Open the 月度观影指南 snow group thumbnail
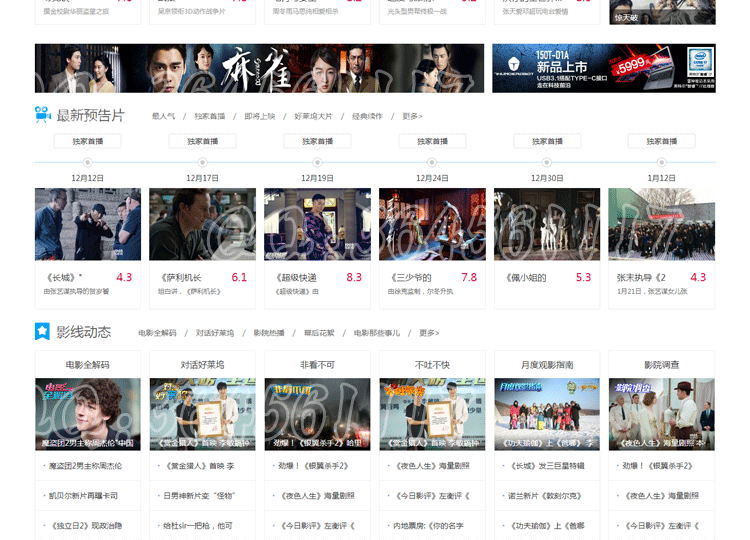Viewport: 750px width, 540px height. [547, 414]
